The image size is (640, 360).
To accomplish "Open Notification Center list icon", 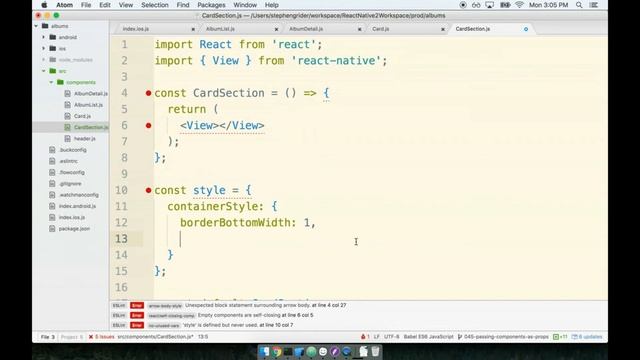I will pos(594,5).
